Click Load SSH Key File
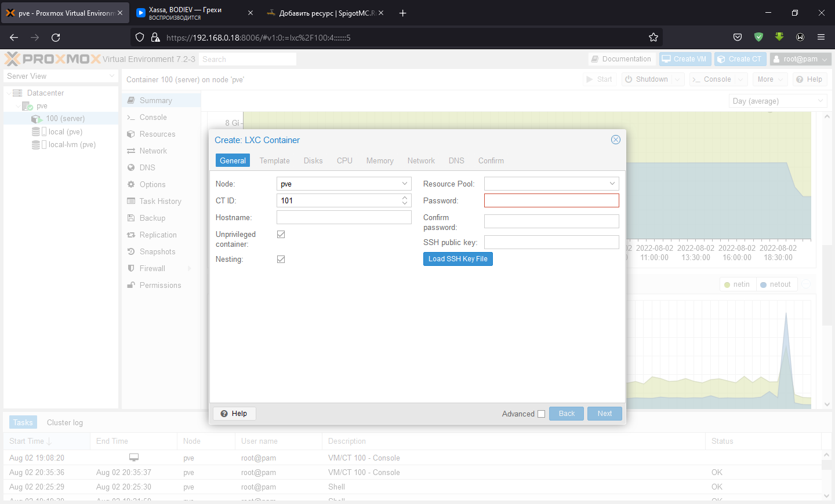 pyautogui.click(x=458, y=259)
